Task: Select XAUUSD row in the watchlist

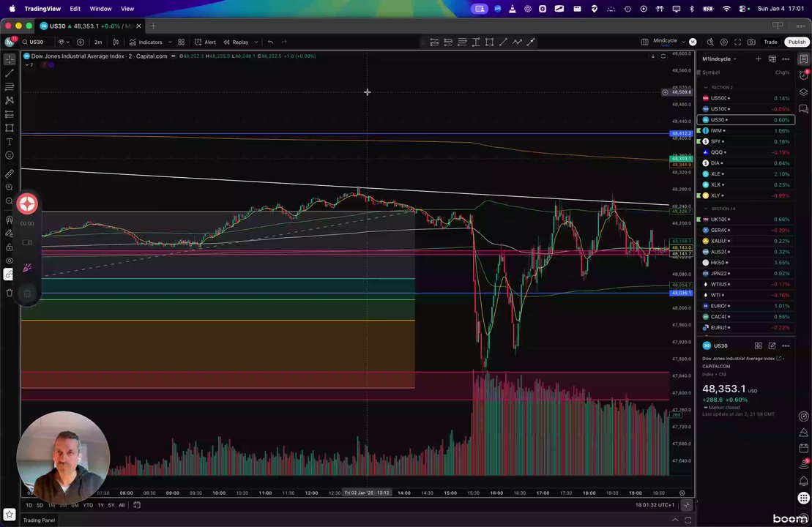Action: (745, 241)
